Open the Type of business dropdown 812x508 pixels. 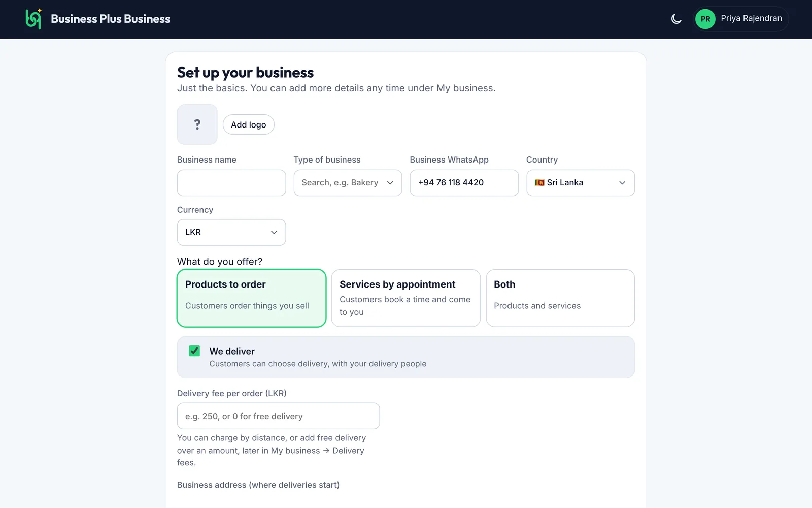(348, 183)
